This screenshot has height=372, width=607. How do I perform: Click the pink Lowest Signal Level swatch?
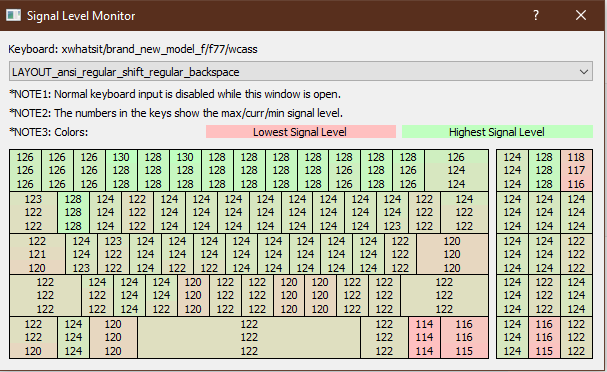[x=300, y=132]
